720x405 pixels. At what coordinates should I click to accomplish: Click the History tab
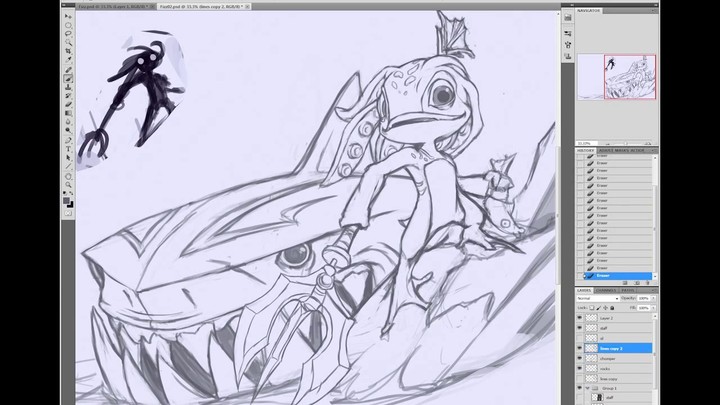[585, 150]
